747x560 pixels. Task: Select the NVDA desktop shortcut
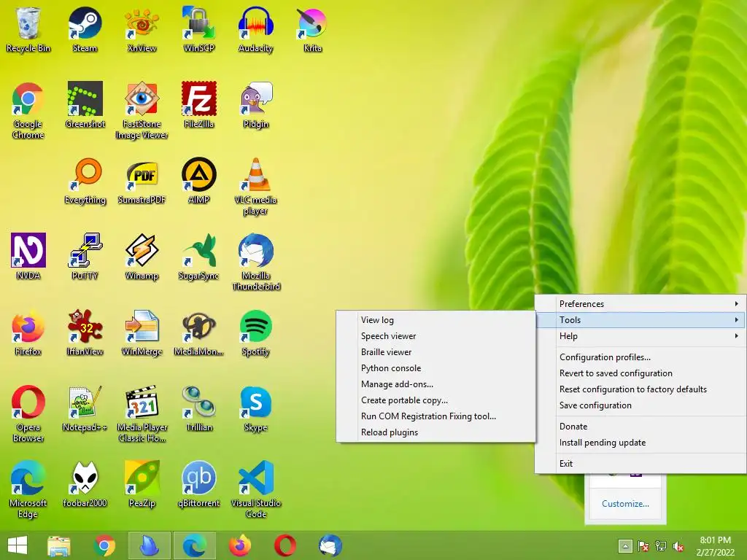[28, 257]
